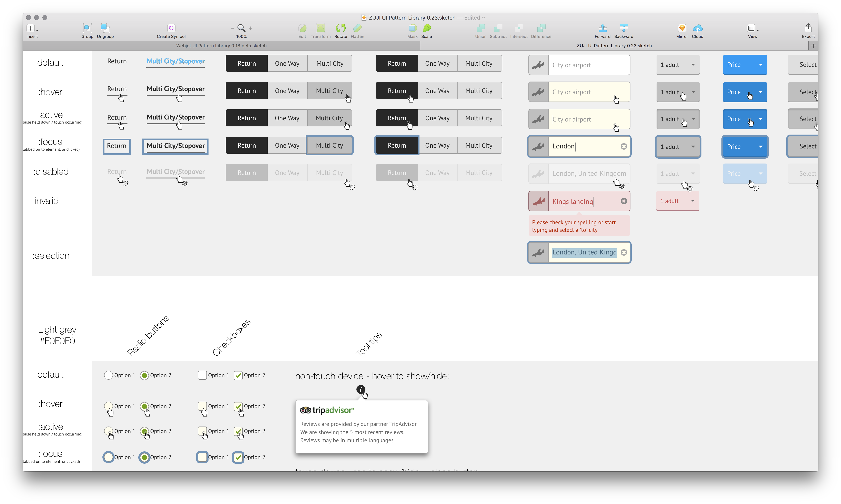The width and height of the screenshot is (841, 504).
Task: Click the Mask toolbar icon
Action: [x=413, y=28]
